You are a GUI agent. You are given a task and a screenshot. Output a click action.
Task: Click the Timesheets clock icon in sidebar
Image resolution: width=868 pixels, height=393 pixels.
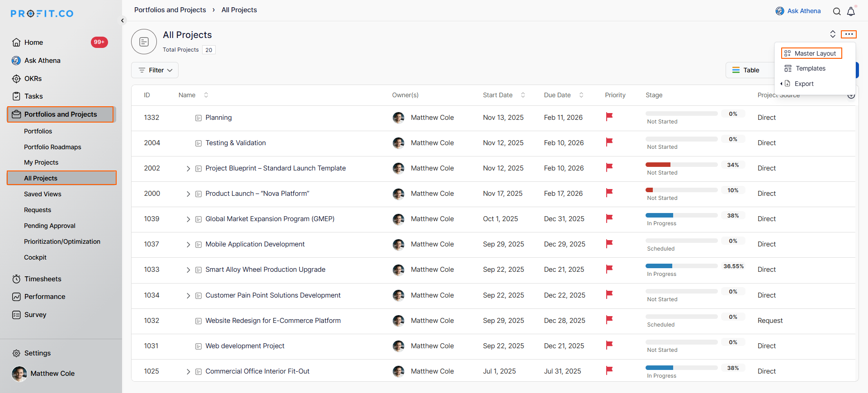16,279
